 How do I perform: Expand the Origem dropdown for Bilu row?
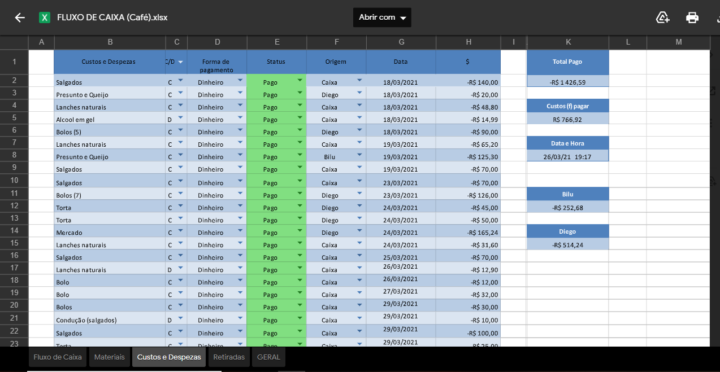[x=359, y=154]
